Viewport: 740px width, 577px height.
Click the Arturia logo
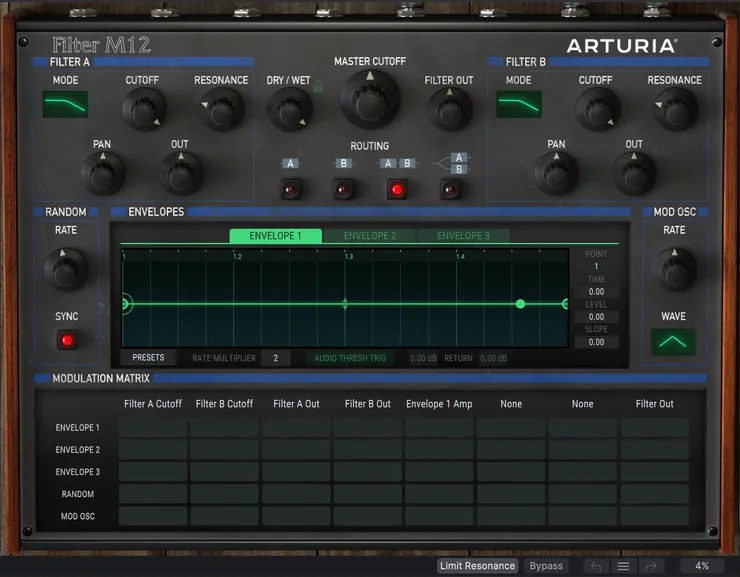621,46
